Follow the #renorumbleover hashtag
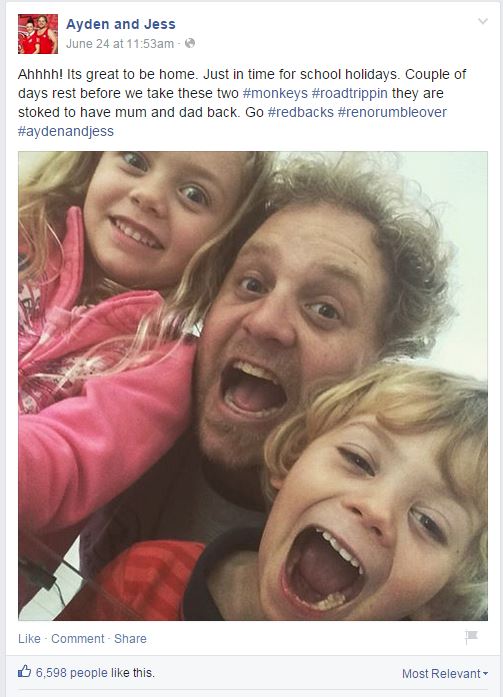Viewport: 503px width, 697px height. [x=392, y=112]
